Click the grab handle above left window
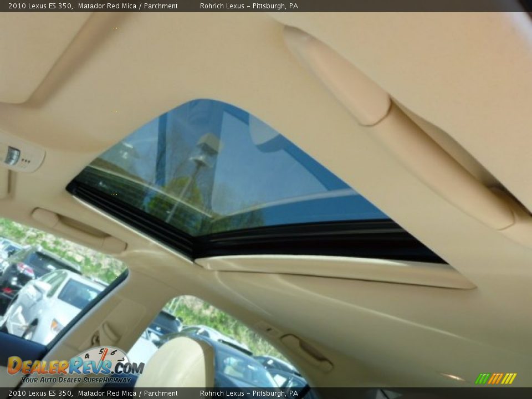532x399 pixels. click(78, 229)
